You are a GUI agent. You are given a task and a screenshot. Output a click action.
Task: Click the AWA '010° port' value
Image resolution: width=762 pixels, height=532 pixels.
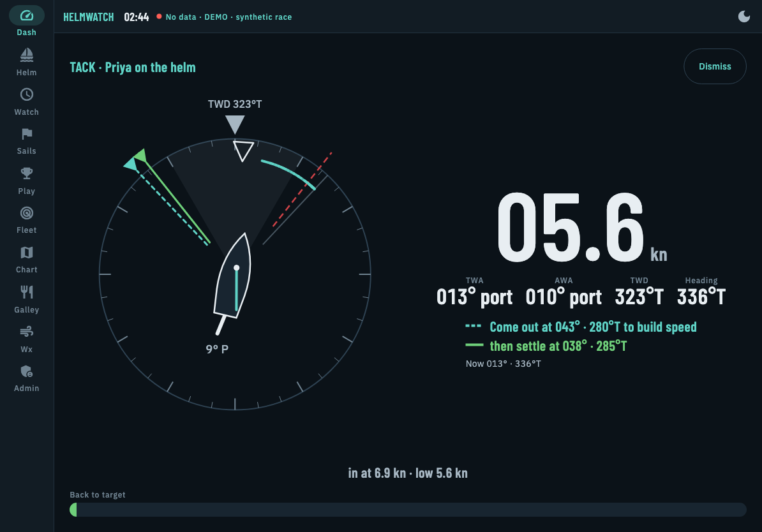[564, 297]
